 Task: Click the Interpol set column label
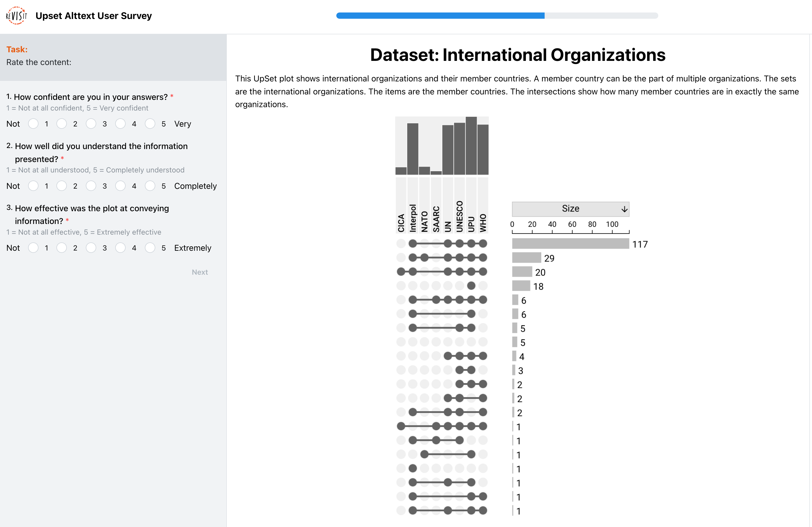click(x=413, y=218)
